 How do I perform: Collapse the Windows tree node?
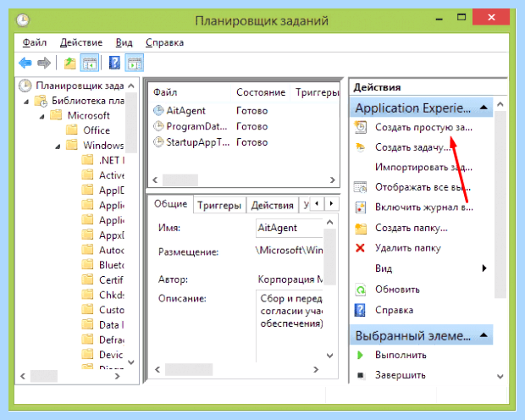click(58, 146)
